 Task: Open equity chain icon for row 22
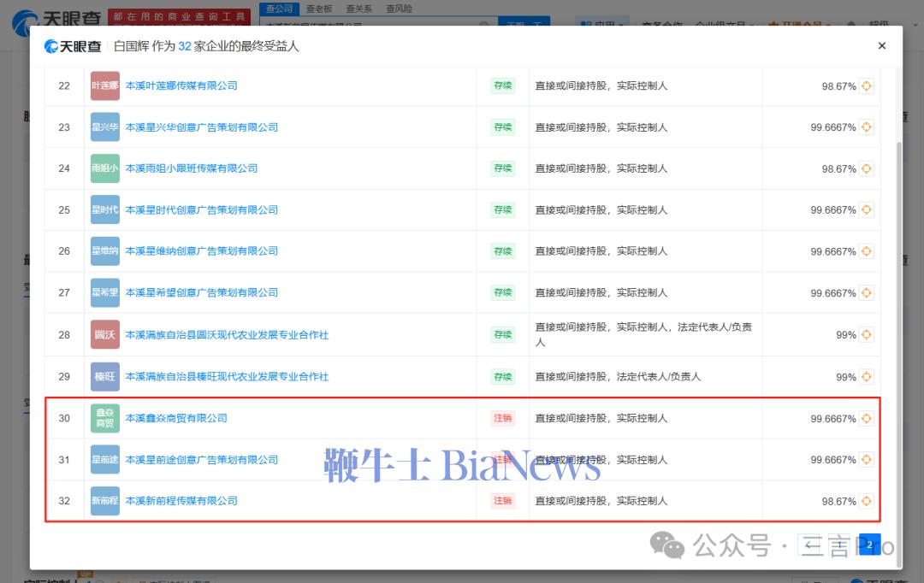[866, 86]
